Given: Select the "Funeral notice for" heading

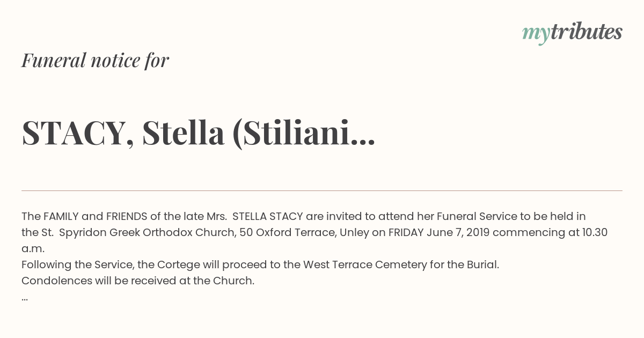Looking at the screenshot, I should (95, 60).
